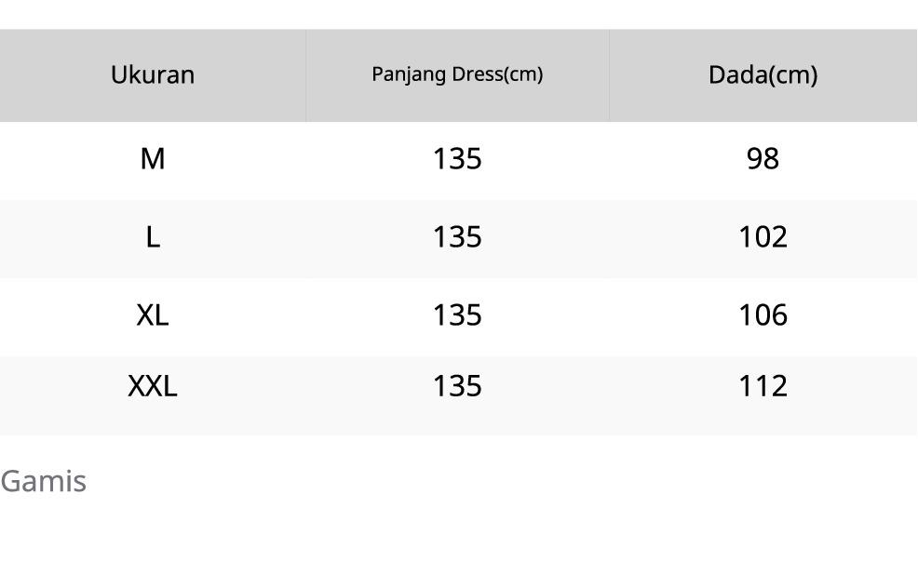Click the word "Dress" in the header
The height and width of the screenshot is (588, 918).
[x=476, y=74]
